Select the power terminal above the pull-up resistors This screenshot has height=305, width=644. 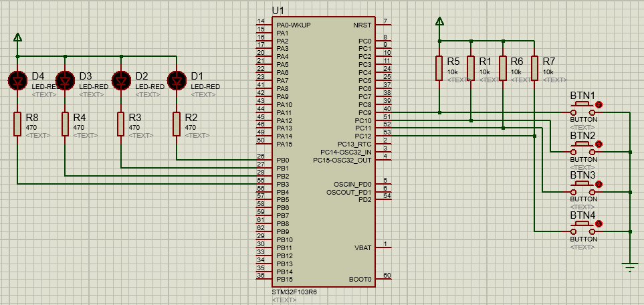pyautogui.click(x=439, y=21)
